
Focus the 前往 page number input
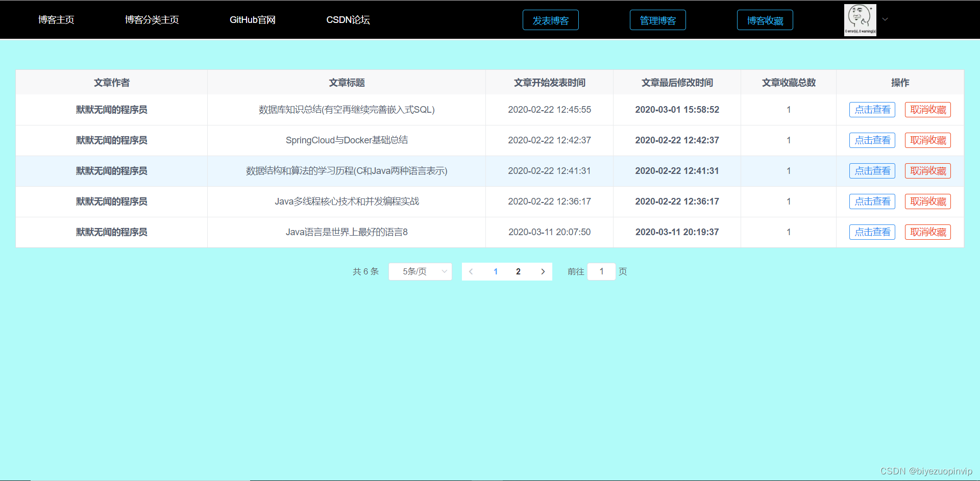(601, 271)
